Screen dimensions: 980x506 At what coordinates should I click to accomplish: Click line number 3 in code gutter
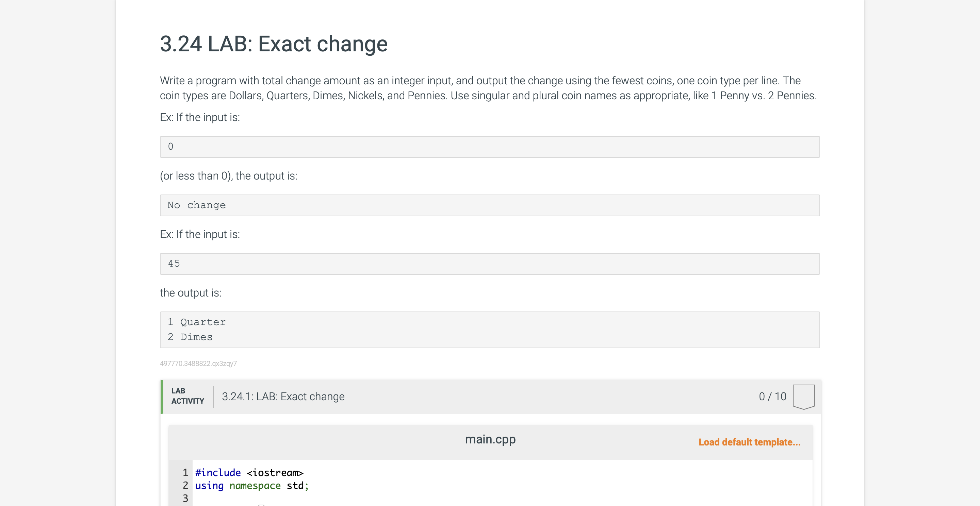point(185,499)
